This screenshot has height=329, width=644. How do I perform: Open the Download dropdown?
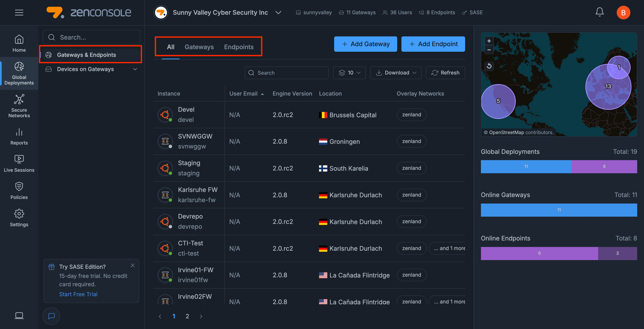(x=395, y=73)
